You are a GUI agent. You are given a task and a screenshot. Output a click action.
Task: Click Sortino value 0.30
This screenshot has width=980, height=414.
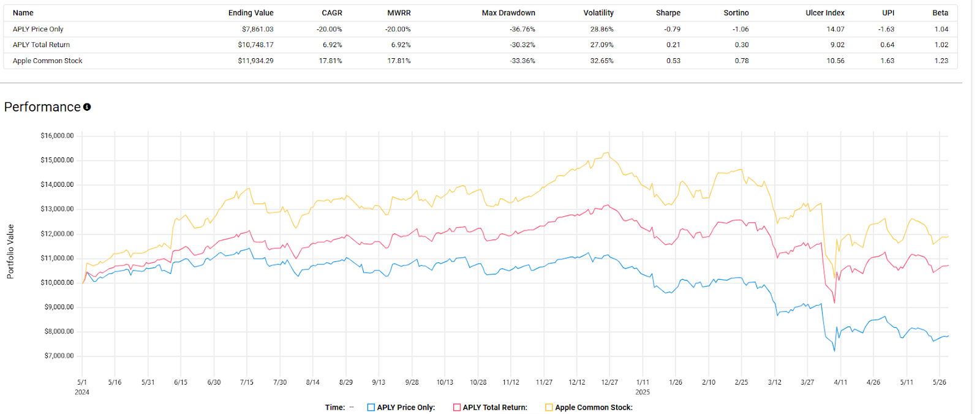click(742, 45)
